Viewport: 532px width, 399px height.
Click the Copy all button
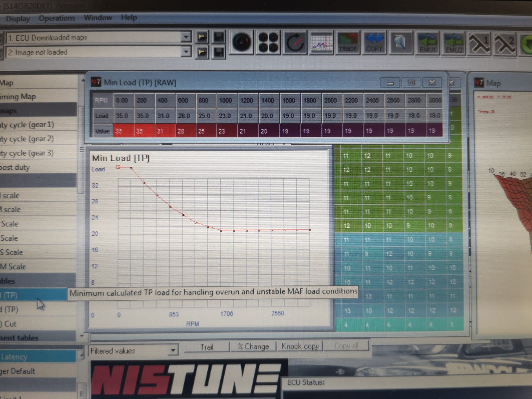(x=346, y=346)
